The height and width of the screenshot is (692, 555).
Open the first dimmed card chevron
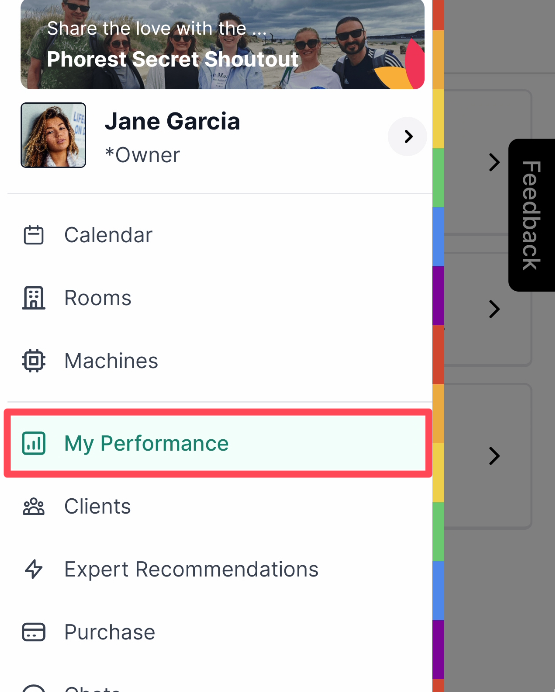[x=494, y=162]
